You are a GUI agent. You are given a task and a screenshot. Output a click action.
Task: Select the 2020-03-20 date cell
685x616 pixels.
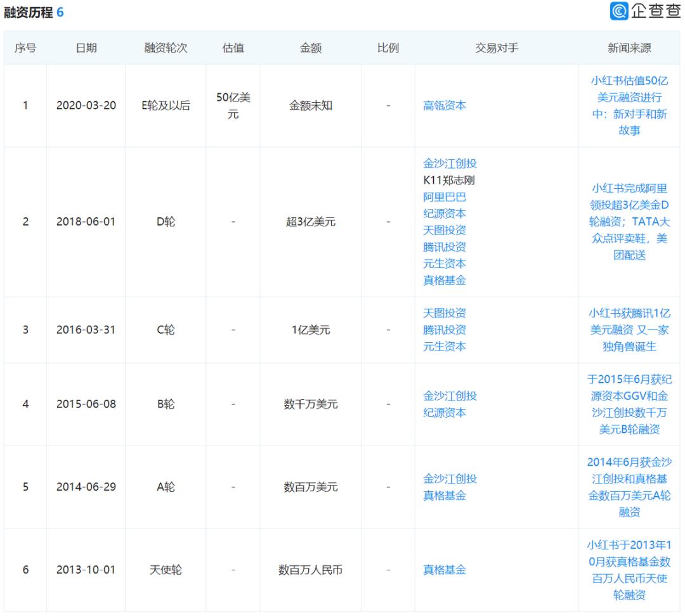pyautogui.click(x=86, y=106)
